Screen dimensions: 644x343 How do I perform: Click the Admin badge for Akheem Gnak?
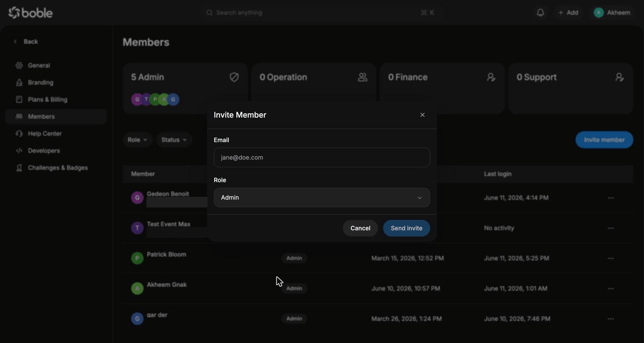(294, 288)
